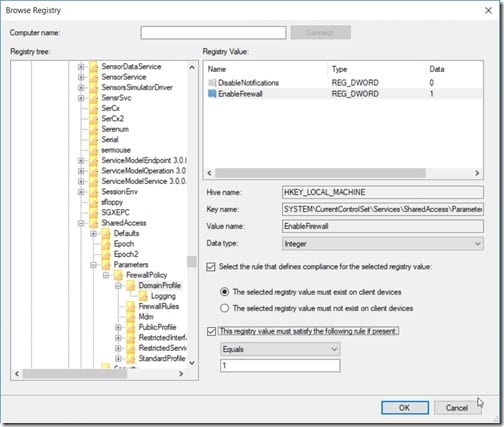Collapse the SharedAccess node
The image size is (504, 427).
(81, 223)
